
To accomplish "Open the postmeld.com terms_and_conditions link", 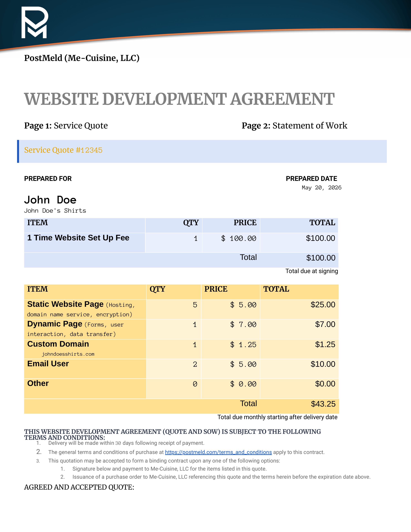I will [x=218, y=452].
